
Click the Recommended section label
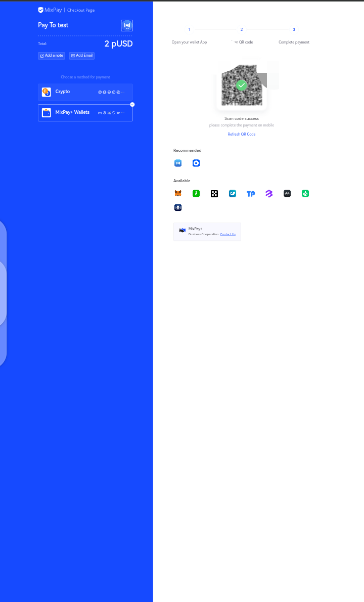point(187,151)
